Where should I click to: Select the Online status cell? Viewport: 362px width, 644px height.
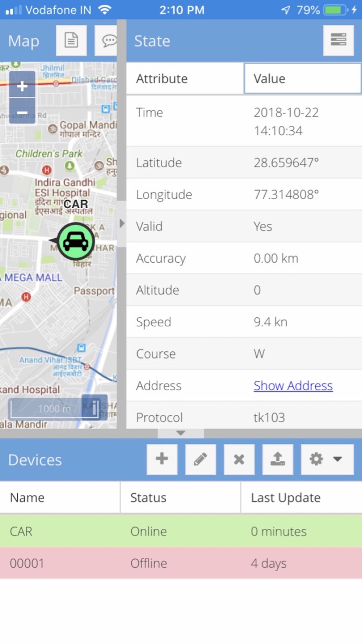[x=148, y=531]
